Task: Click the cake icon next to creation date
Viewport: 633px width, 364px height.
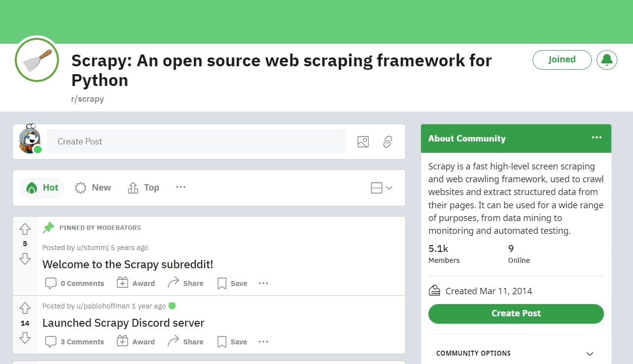Action: pyautogui.click(x=434, y=290)
